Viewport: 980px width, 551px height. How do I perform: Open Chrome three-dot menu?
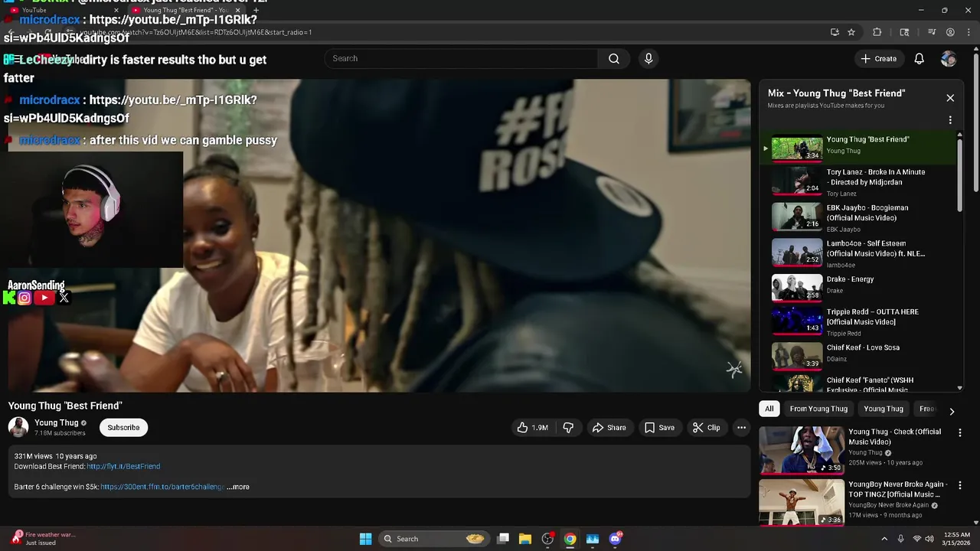coord(968,32)
